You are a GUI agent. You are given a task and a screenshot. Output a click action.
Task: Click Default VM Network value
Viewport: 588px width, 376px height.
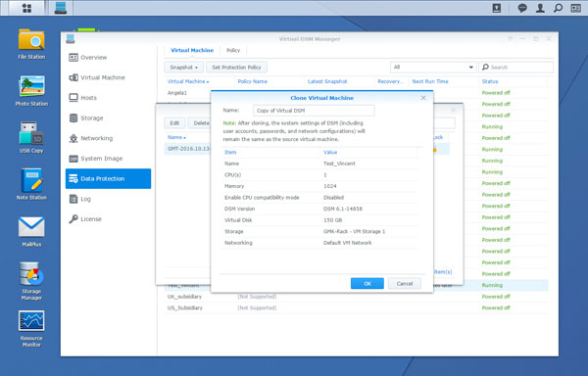348,243
